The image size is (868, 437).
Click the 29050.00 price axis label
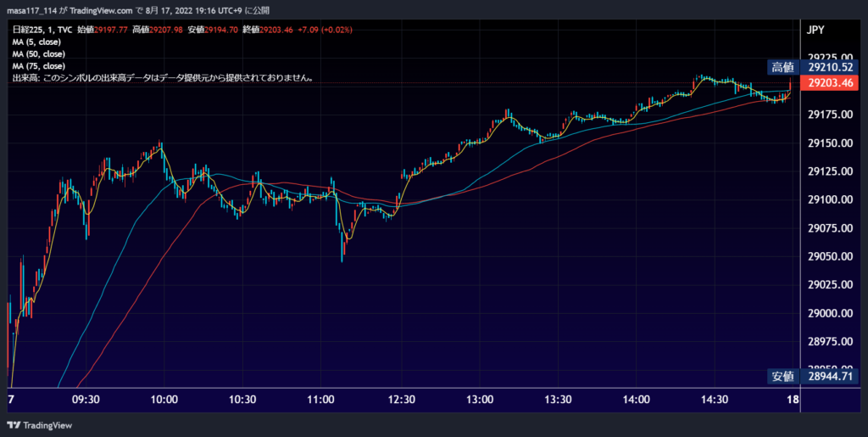coord(831,256)
